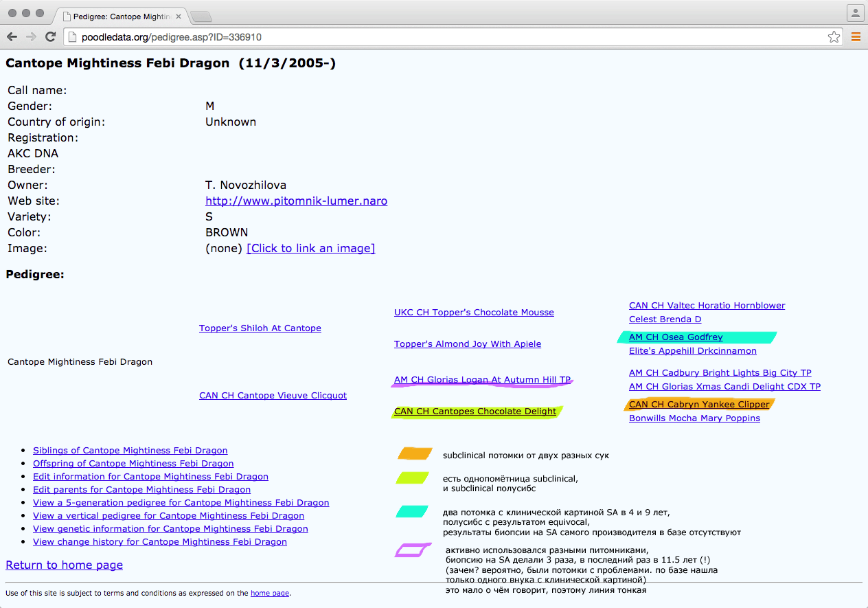Screen dimensions: 868x608
Task: Click the browser forward arrow
Action: [31, 37]
